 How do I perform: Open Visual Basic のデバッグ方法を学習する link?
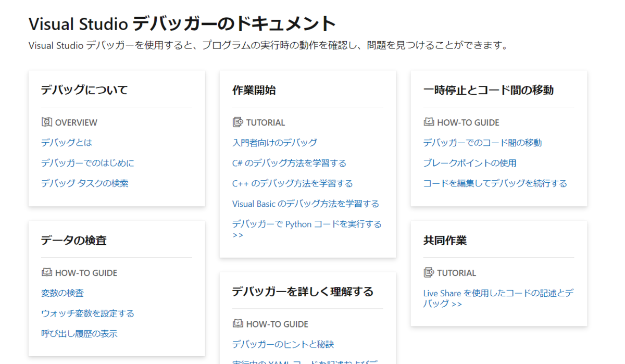tap(306, 204)
